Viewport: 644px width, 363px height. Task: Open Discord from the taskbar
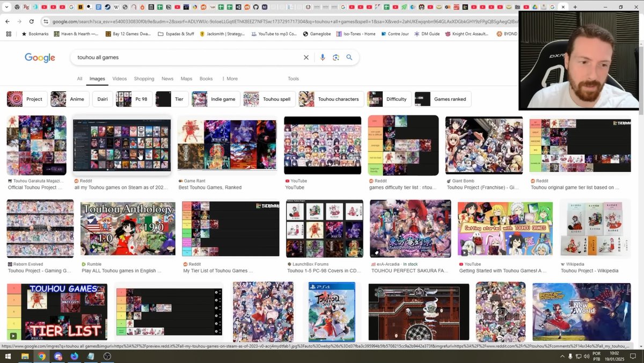pyautogui.click(x=58, y=356)
